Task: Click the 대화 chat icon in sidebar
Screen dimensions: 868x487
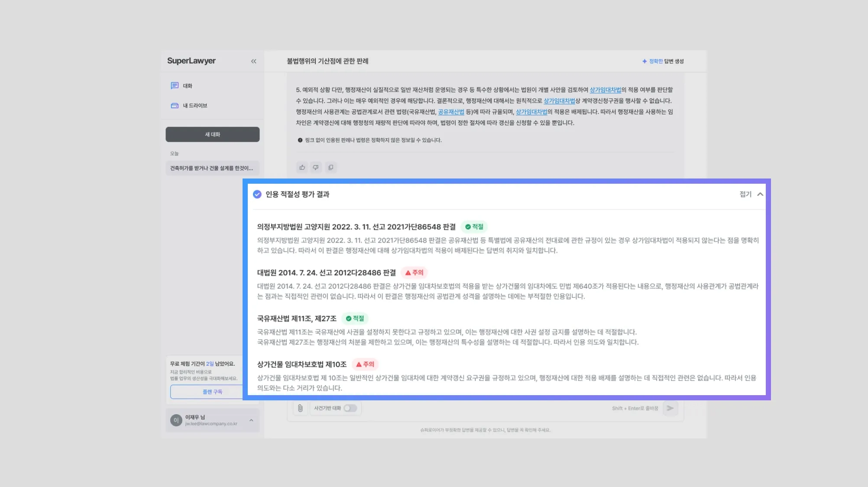Action: point(175,86)
